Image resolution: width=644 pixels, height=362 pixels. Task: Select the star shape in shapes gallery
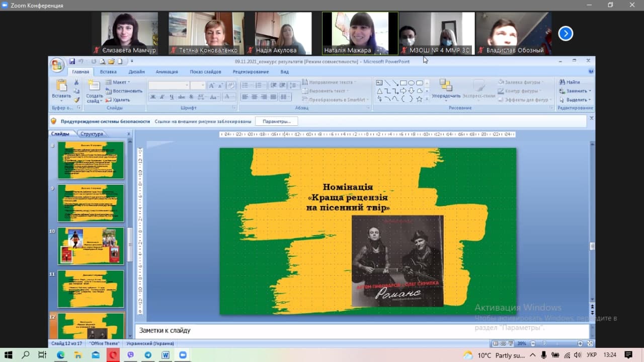pos(419,99)
